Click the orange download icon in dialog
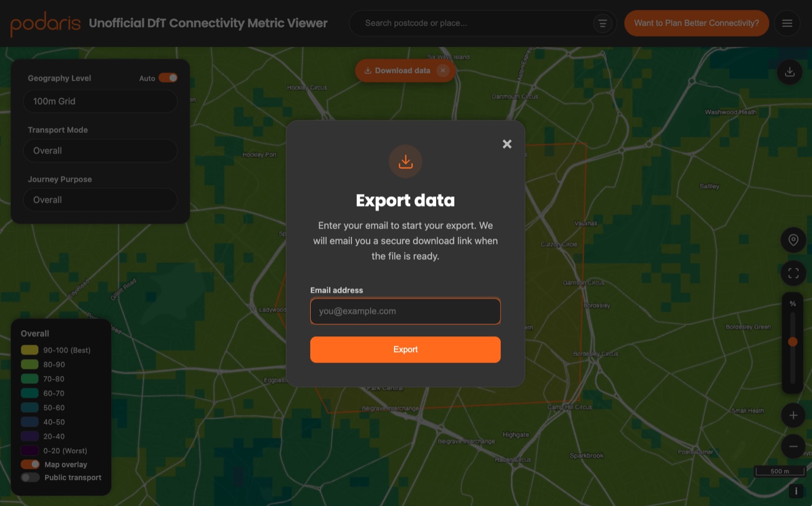The width and height of the screenshot is (812, 506). pos(405,161)
